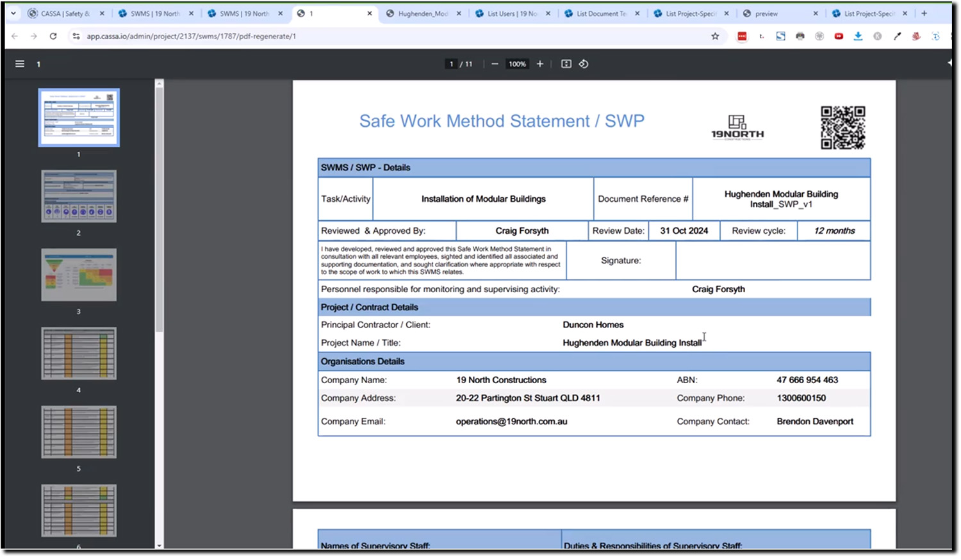View site information for app.cassa.io
The width and height of the screenshot is (961, 560).
[x=76, y=37]
